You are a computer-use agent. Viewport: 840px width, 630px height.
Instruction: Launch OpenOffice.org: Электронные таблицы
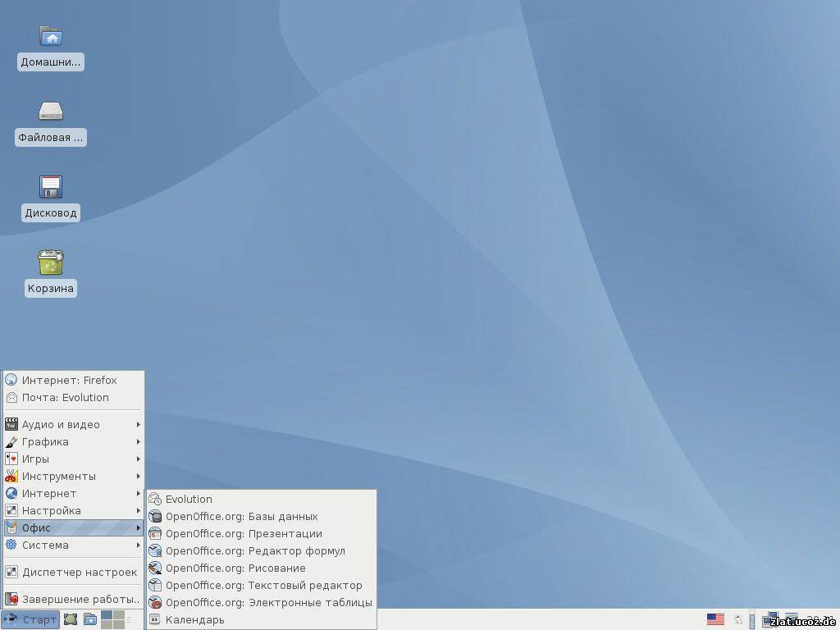click(x=262, y=603)
